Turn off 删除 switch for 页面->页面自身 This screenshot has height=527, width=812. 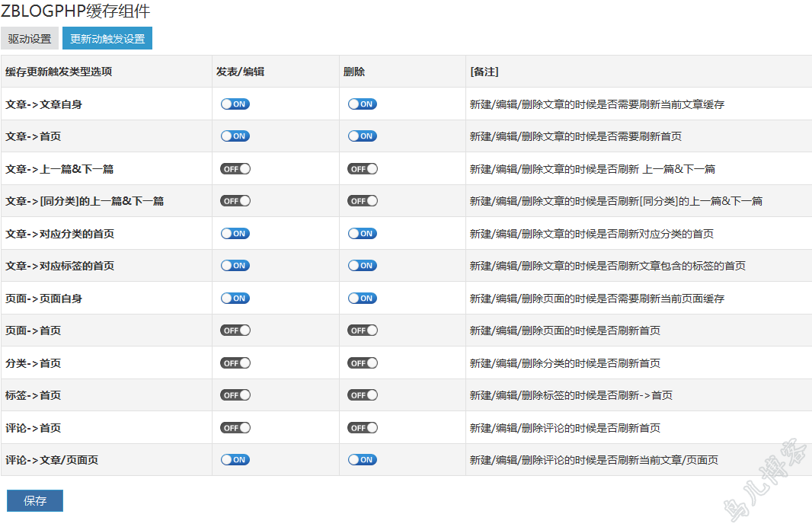point(363,299)
